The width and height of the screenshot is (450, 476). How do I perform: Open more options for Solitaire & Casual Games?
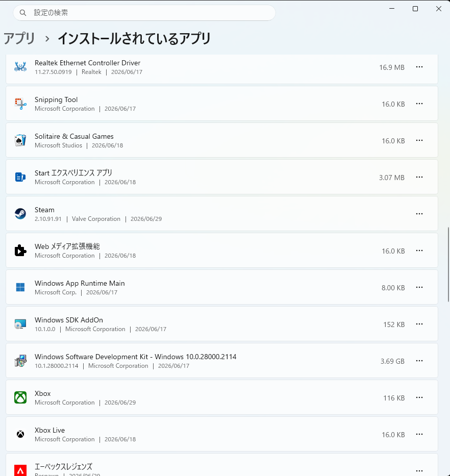click(x=419, y=140)
